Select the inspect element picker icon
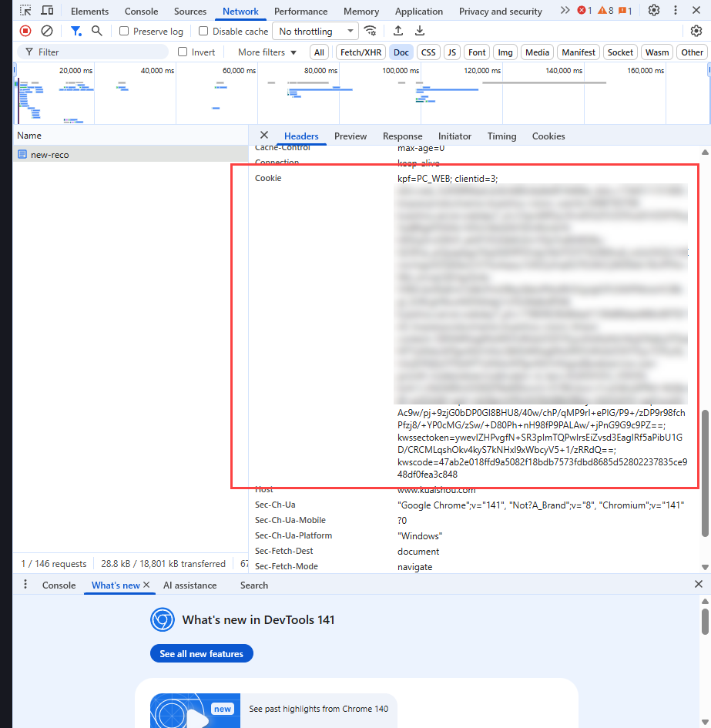Viewport: 711px width, 728px height. point(26,11)
